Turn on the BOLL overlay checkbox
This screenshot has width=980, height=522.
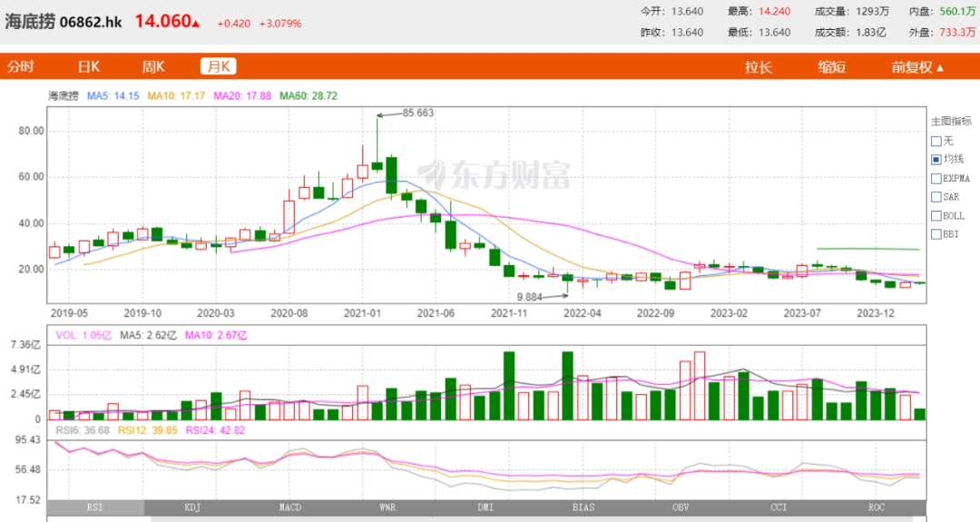click(x=936, y=216)
